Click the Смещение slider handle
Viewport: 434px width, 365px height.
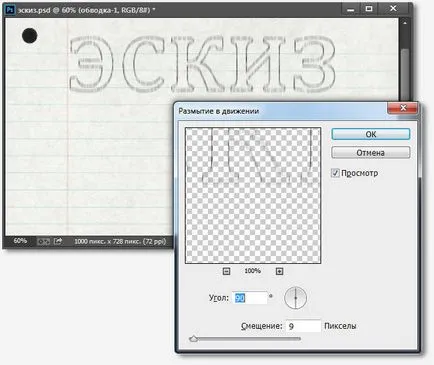point(193,339)
